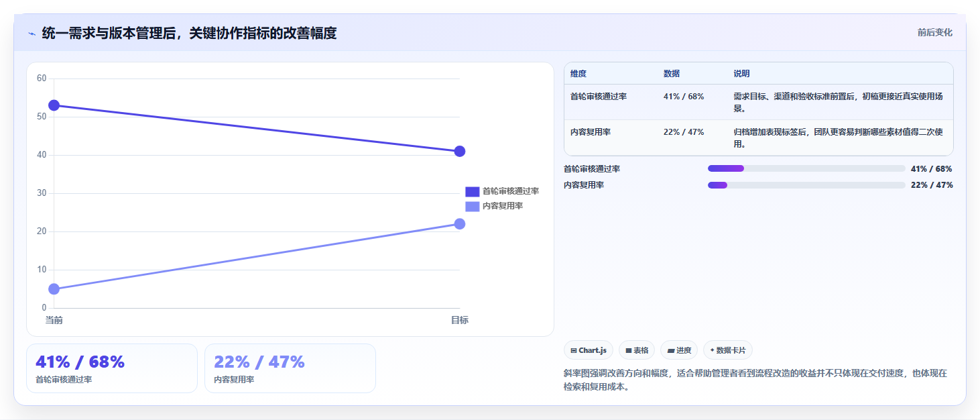Click the 首轮审核通过率 point above 当前
Image resolution: width=980 pixels, height=420 pixels.
pyautogui.click(x=54, y=105)
